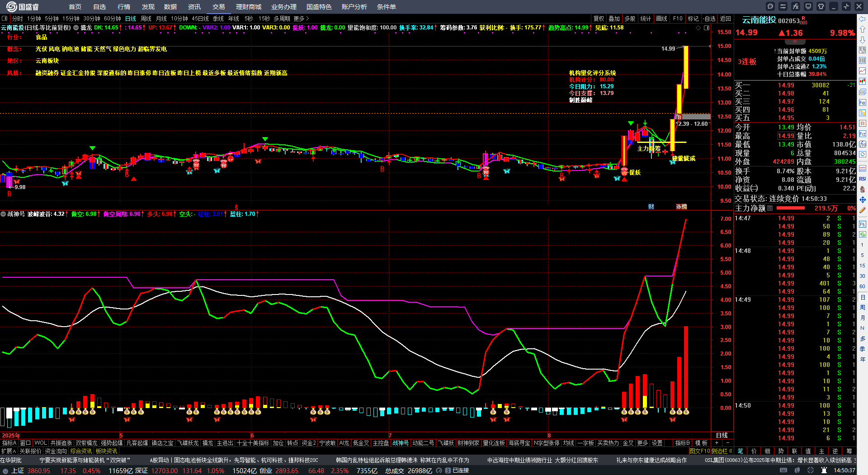Open the 行情 menu
Screen dimensions: 868x475
tap(124, 7)
